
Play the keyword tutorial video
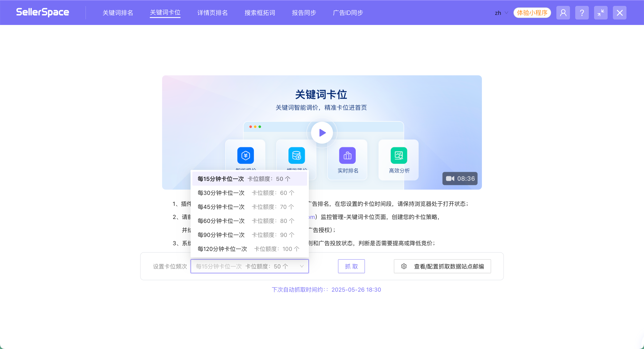322,133
